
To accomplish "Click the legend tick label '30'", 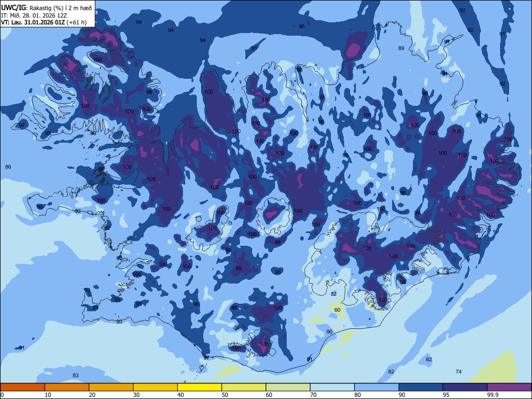I will [136, 395].
